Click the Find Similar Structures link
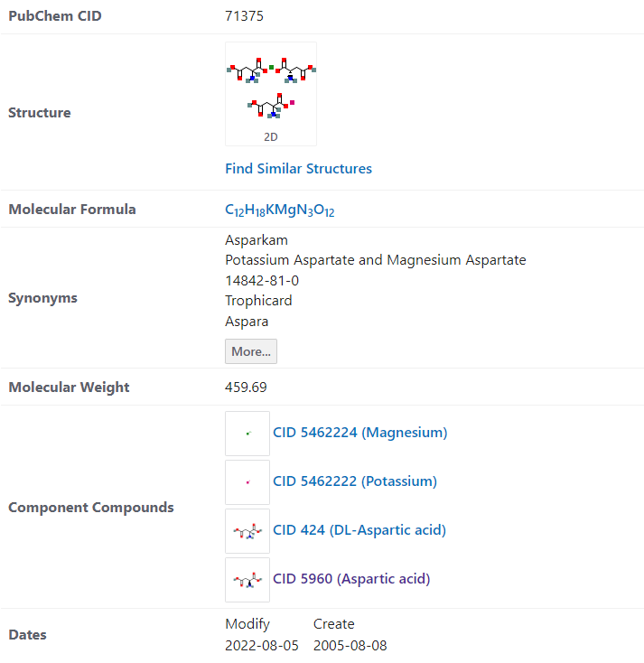This screenshot has height=663, width=644. [298, 169]
